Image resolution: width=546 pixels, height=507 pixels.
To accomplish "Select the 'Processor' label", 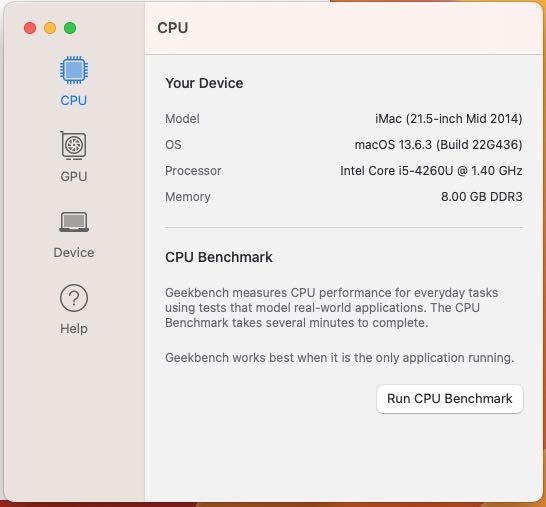I will (x=193, y=171).
